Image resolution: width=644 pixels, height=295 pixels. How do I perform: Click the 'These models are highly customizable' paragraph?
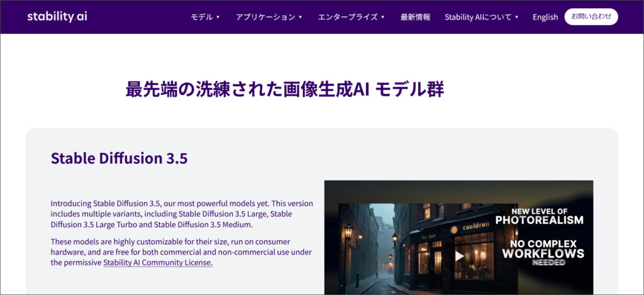click(x=181, y=252)
